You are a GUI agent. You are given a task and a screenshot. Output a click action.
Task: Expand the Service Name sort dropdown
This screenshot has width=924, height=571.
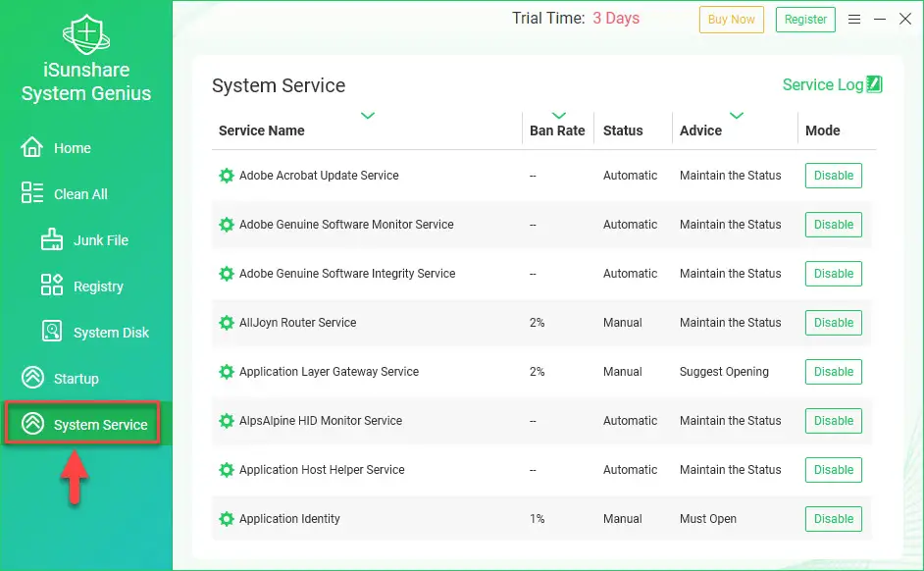pos(368,115)
